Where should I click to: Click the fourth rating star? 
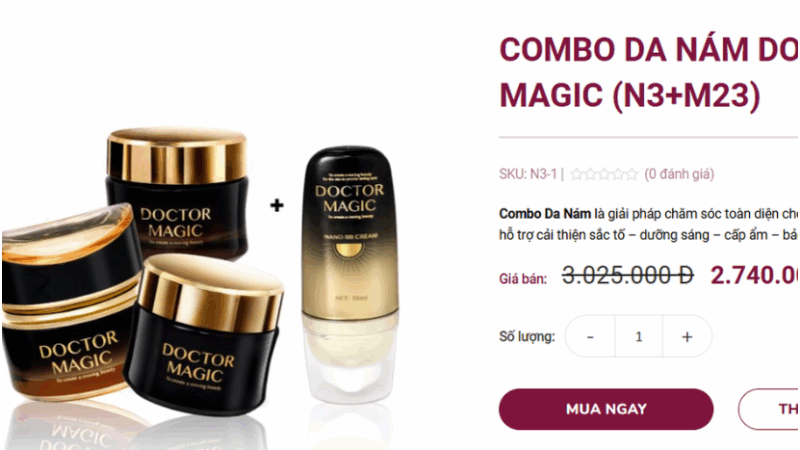click(x=618, y=174)
